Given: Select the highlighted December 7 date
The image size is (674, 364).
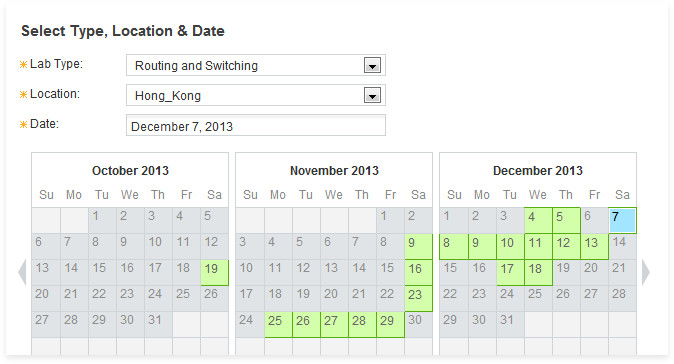Looking at the screenshot, I should click(x=622, y=220).
